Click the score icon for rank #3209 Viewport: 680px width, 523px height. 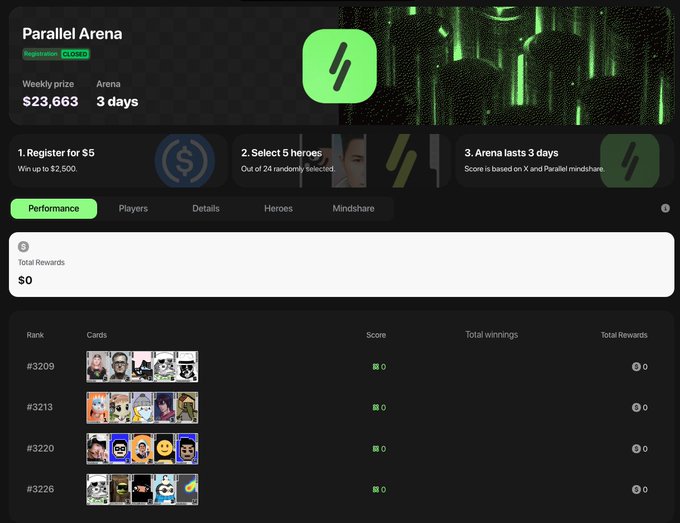point(375,367)
